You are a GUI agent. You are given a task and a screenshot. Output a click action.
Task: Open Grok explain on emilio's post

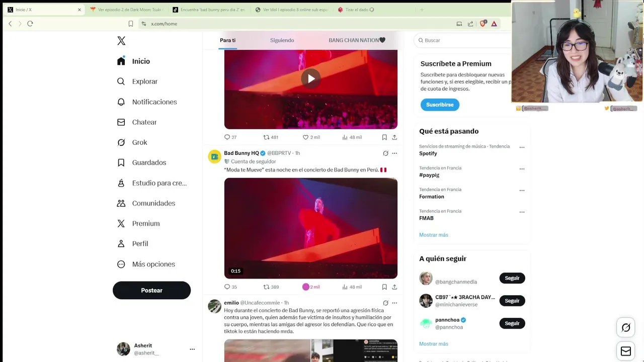[x=385, y=303]
